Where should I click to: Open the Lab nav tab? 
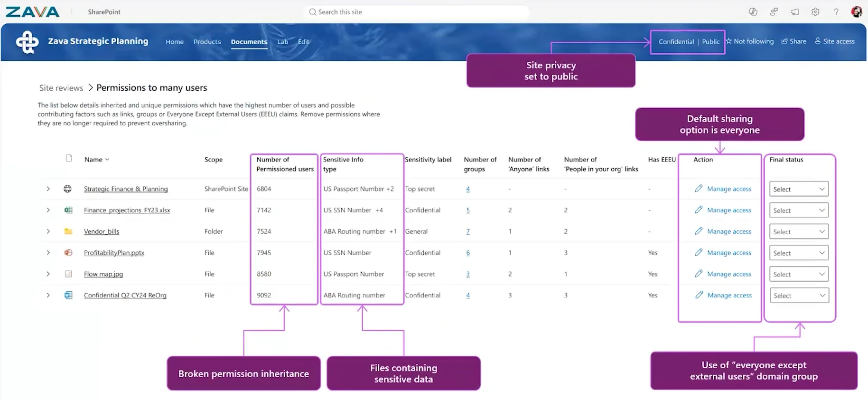pyautogui.click(x=283, y=42)
